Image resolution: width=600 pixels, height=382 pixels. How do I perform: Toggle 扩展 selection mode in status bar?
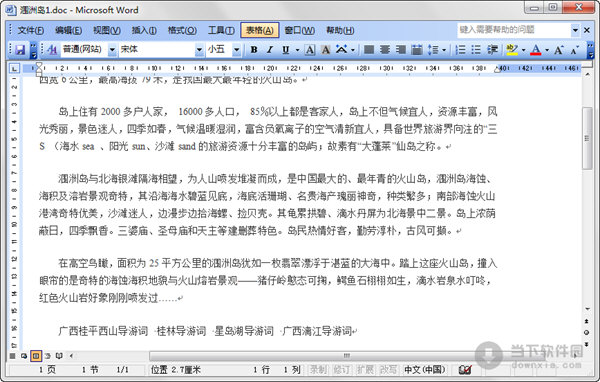point(365,370)
